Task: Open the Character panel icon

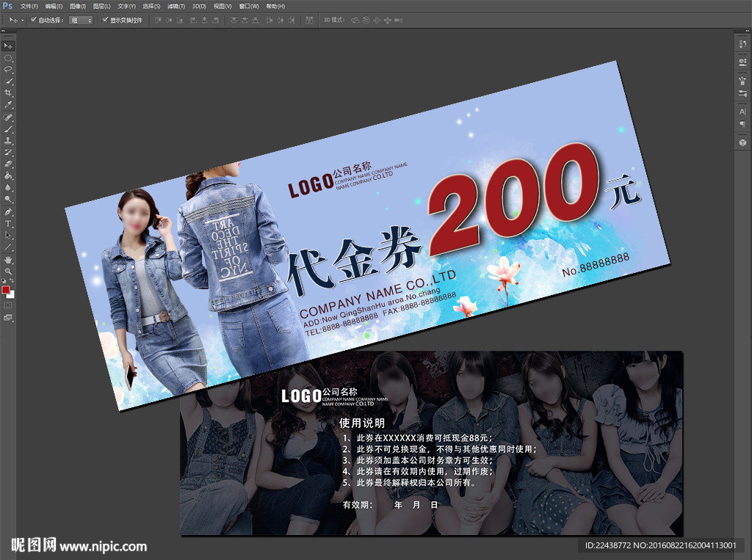Action: (x=742, y=112)
